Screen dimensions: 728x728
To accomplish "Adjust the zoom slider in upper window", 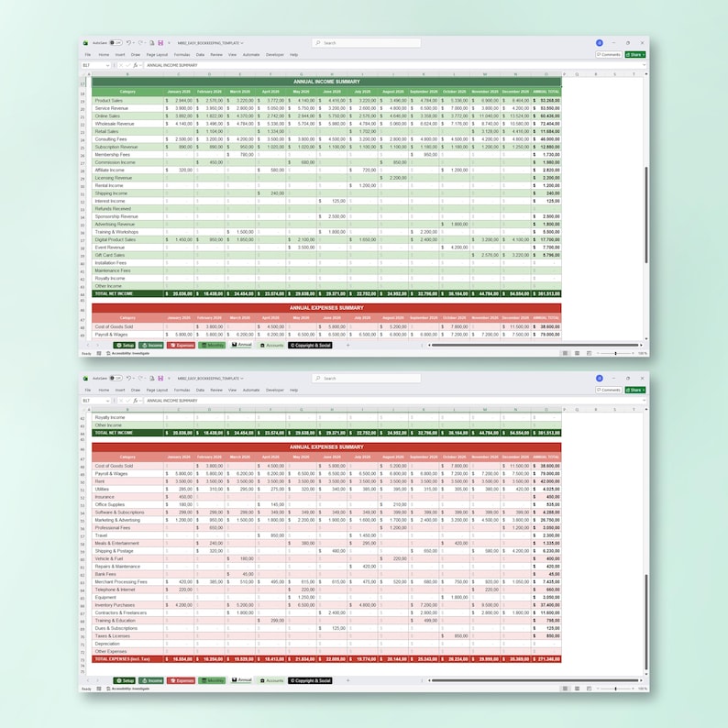I will click(x=615, y=353).
